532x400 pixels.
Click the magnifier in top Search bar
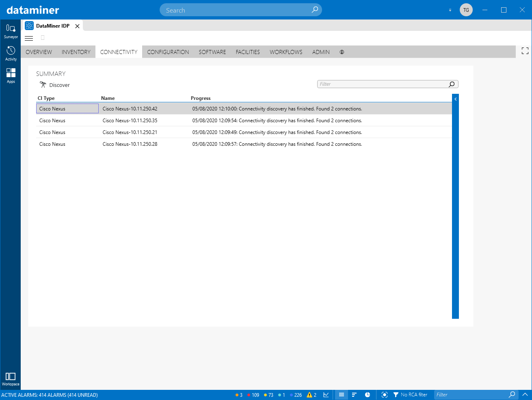tap(315, 10)
